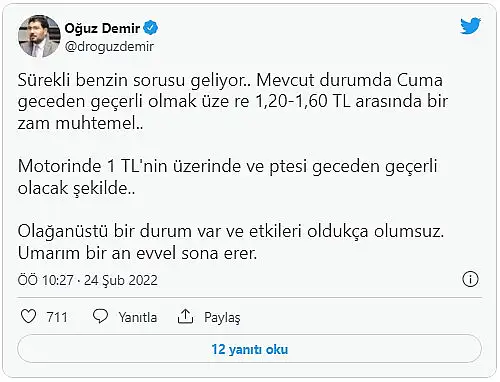Click the blue verified badge

(151, 28)
